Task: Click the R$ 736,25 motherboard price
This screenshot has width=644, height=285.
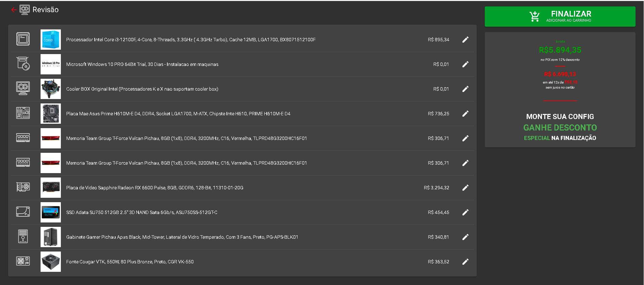Action: 438,114
